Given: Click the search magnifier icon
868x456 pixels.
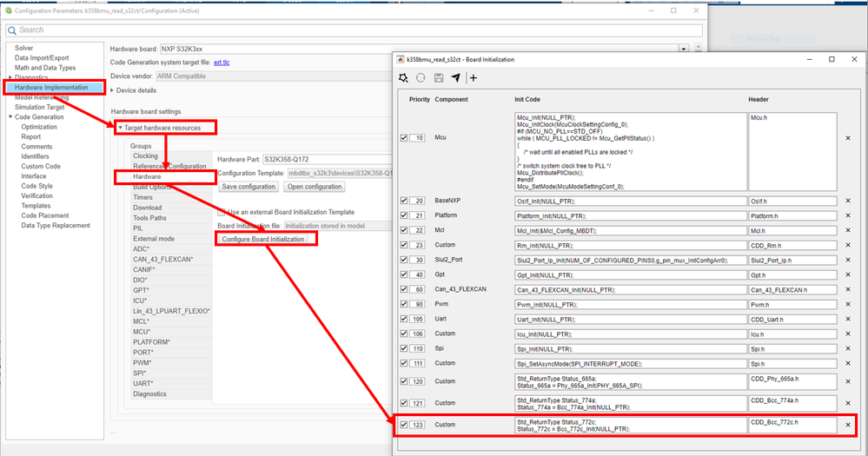Looking at the screenshot, I should pos(11,30).
